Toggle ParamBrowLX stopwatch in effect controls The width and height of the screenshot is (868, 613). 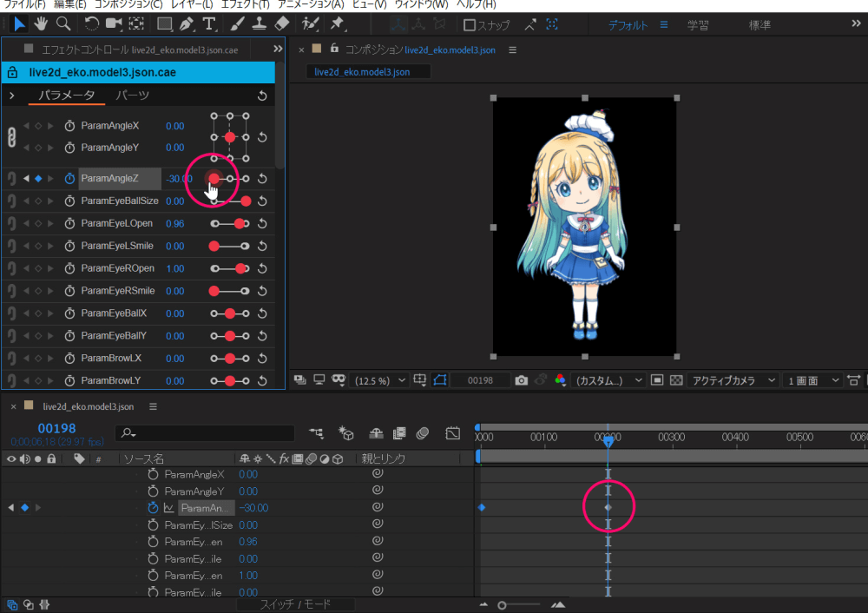click(x=69, y=359)
